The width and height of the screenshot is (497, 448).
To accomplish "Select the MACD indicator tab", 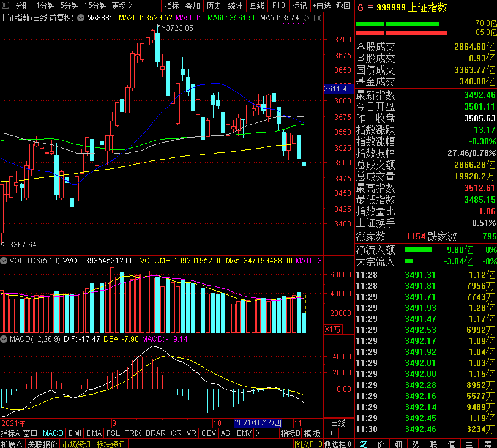I will point(53,433).
